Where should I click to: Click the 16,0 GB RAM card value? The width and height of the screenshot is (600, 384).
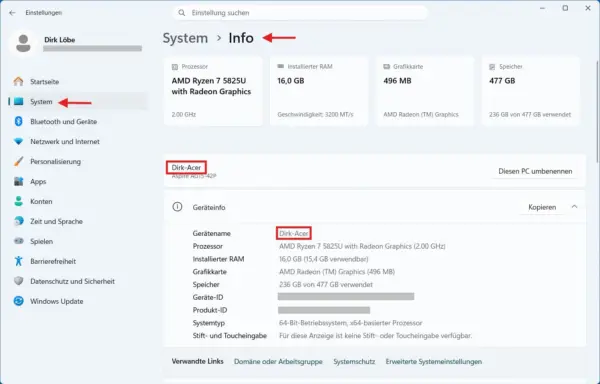pos(291,81)
